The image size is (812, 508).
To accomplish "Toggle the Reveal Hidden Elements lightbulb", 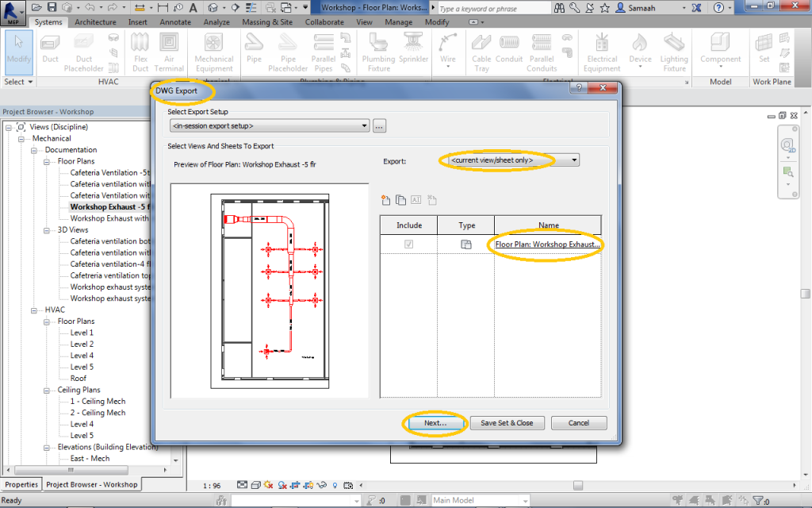I will coord(335,486).
